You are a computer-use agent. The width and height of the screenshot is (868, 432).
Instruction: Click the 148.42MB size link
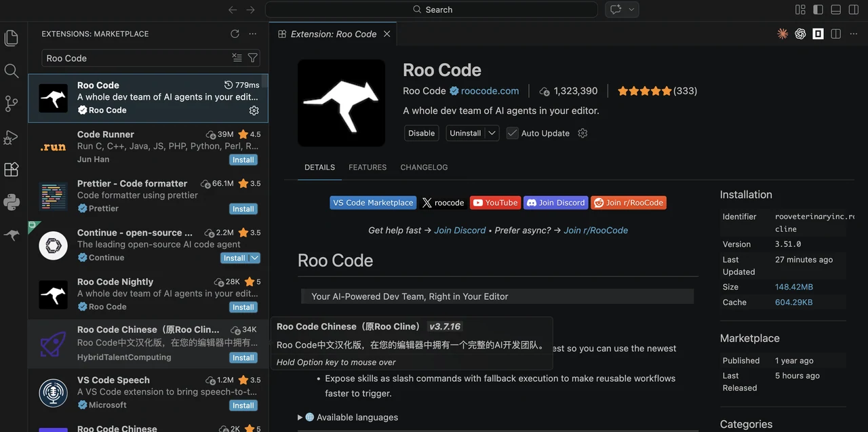794,287
